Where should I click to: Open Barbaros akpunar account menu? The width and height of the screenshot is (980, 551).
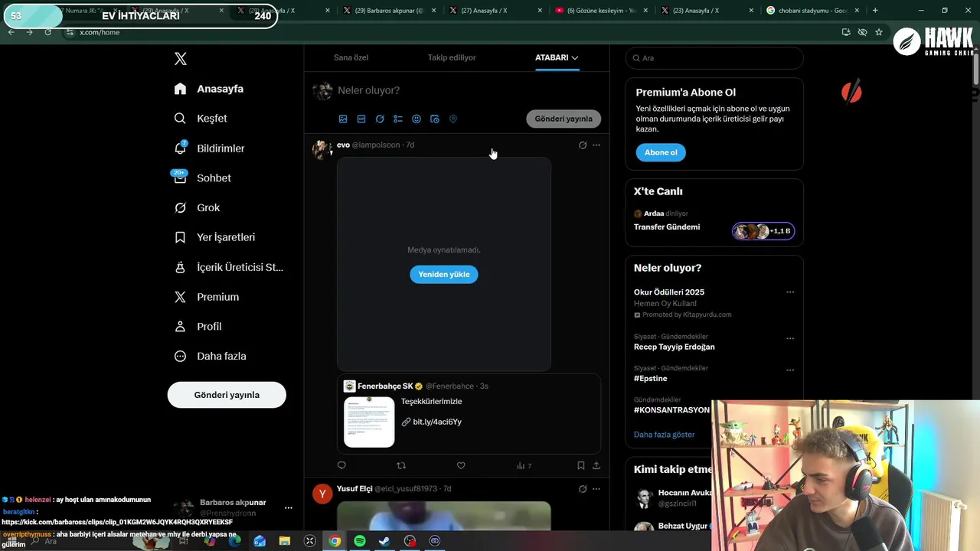click(x=289, y=507)
